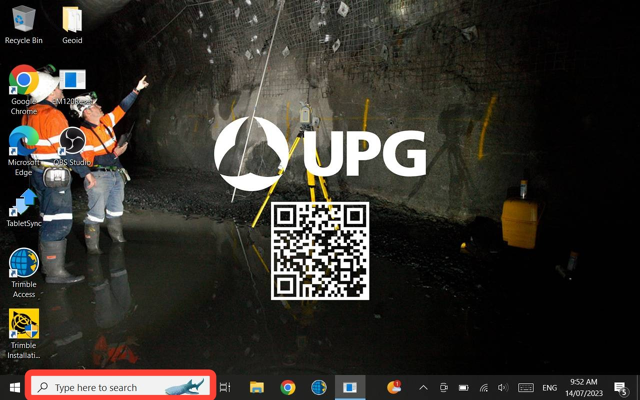Select the Microsoft Edge desktop shortcut
Screen dimensions: 640x400
(23, 151)
